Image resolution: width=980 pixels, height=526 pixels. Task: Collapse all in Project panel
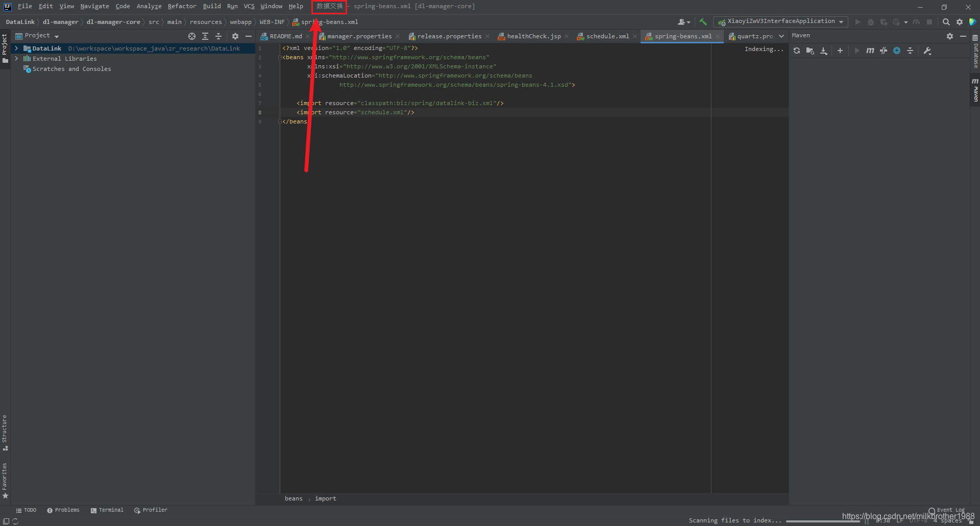pyautogui.click(x=218, y=36)
